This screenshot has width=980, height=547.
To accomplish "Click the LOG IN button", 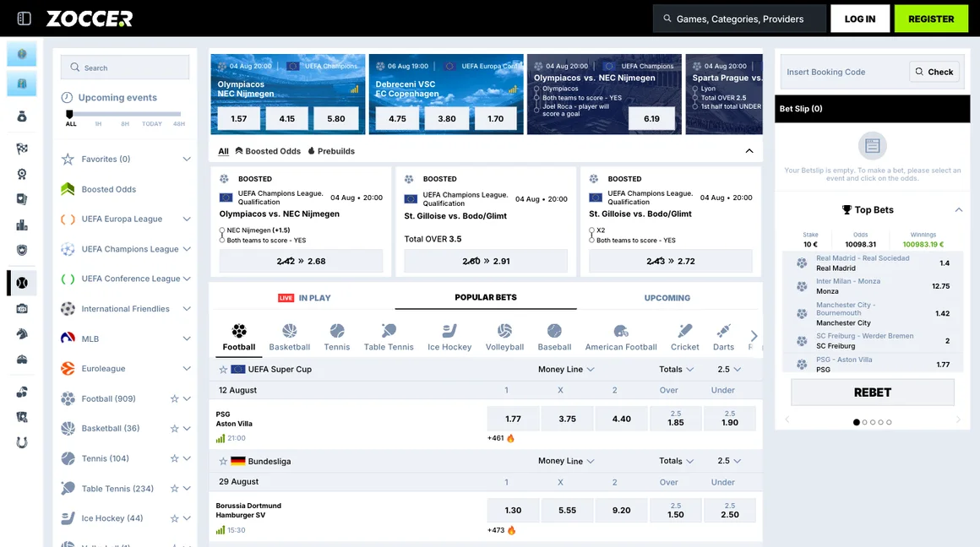I will click(860, 19).
